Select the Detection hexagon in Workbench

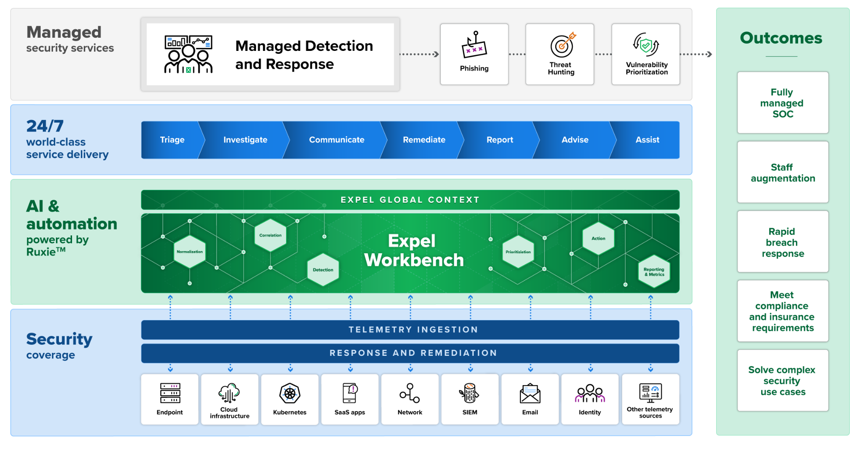[x=323, y=270]
